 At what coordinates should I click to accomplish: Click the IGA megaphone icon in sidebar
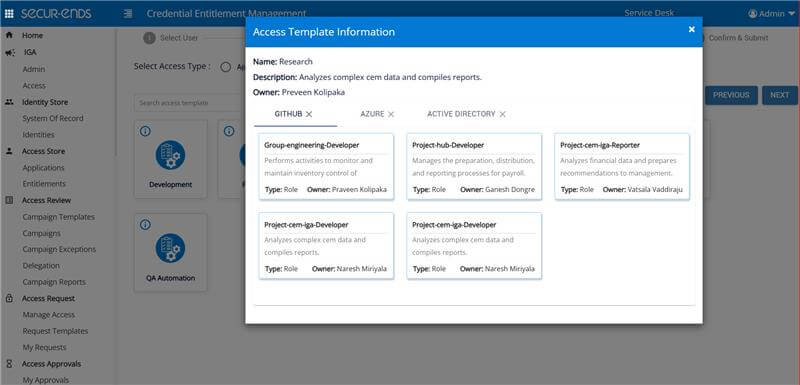point(10,53)
